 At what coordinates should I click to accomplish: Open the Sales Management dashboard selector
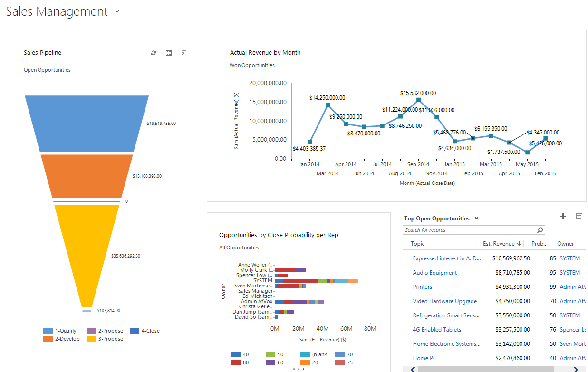(x=117, y=12)
